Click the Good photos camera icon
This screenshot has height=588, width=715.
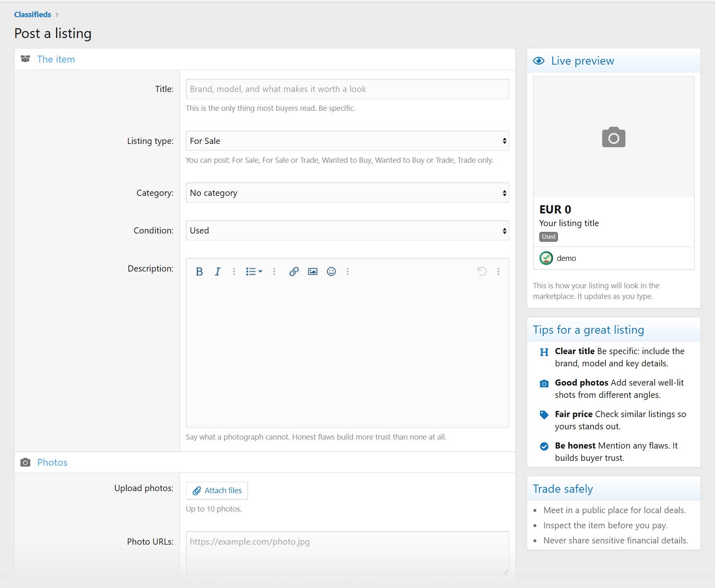pos(544,384)
